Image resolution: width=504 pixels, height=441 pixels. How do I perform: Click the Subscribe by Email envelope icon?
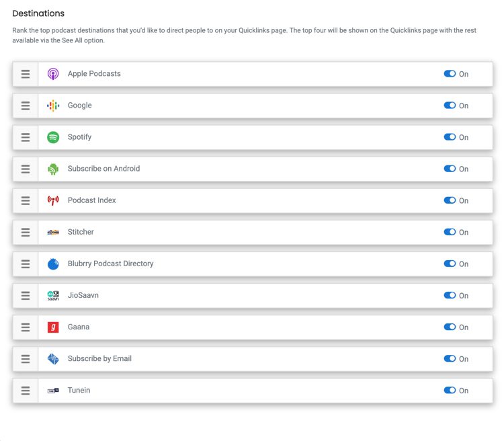(x=53, y=359)
